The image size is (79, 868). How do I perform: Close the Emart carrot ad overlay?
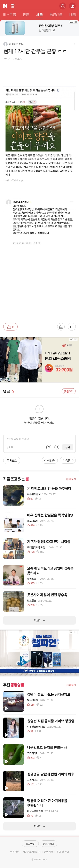(x=57, y=109)
